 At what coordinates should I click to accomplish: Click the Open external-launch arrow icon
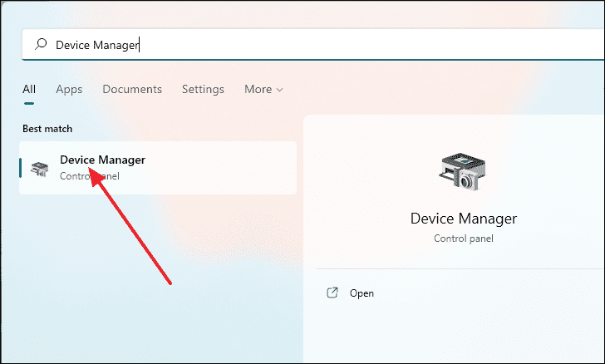332,293
